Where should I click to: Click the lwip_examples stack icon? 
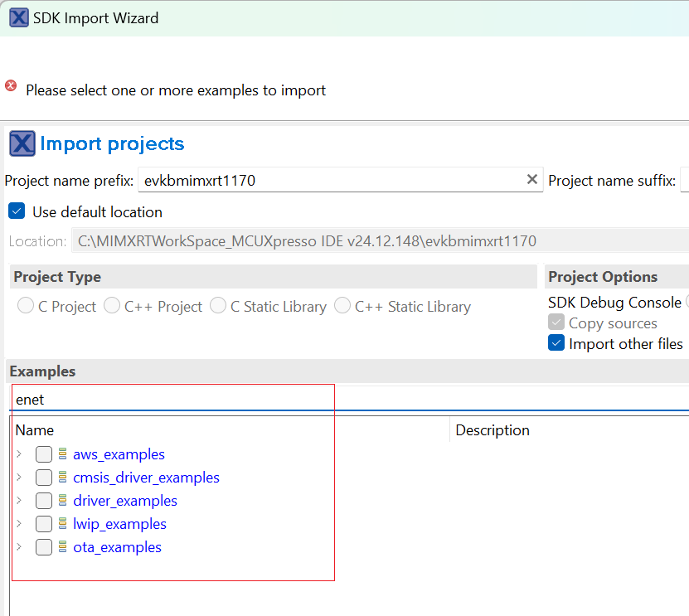coord(62,524)
